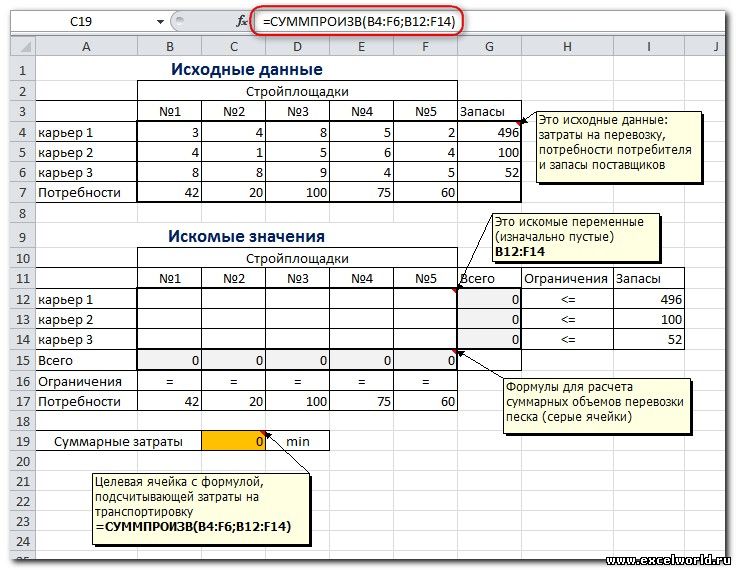Click value 496 in row 12
The width and height of the screenshot is (736, 570).
649,299
